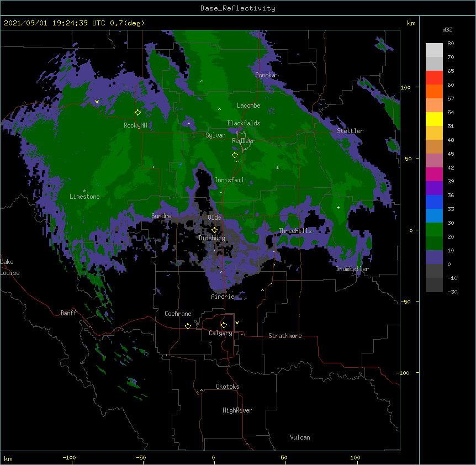
Task: Click the Lacombe city label
Action: coord(248,105)
